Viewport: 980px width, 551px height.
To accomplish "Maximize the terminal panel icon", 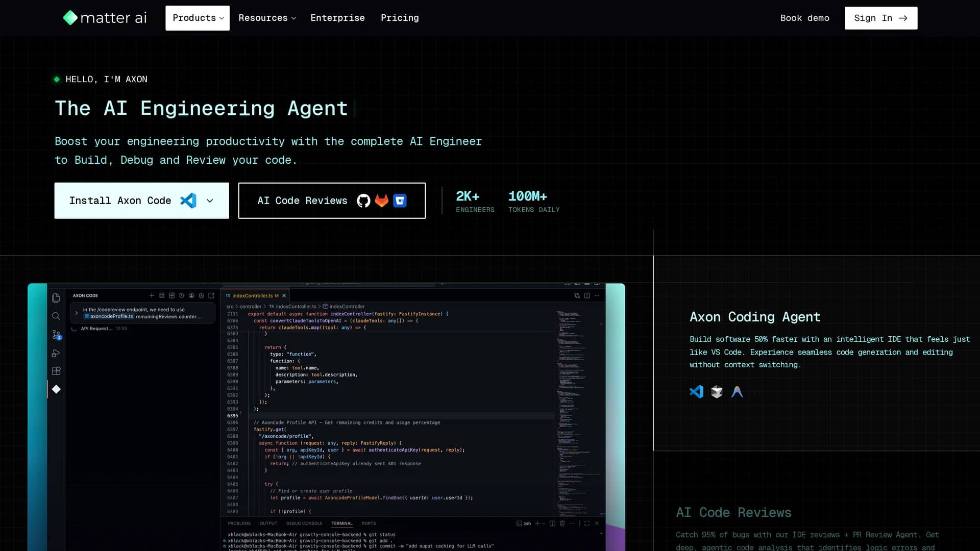I will click(x=587, y=523).
